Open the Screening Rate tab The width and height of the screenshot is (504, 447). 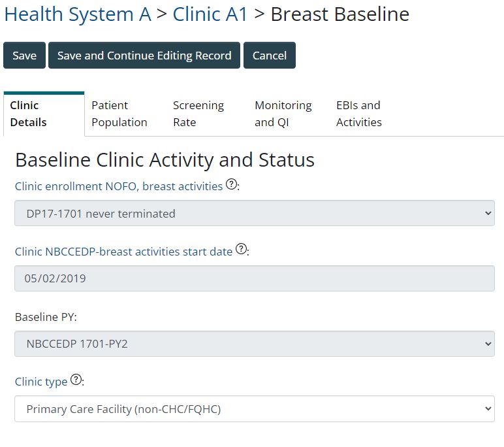198,114
